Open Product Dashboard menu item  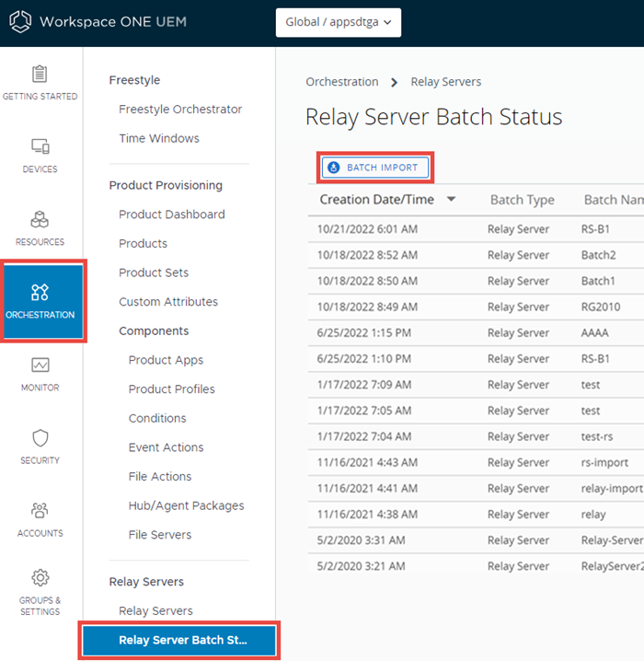[172, 215]
